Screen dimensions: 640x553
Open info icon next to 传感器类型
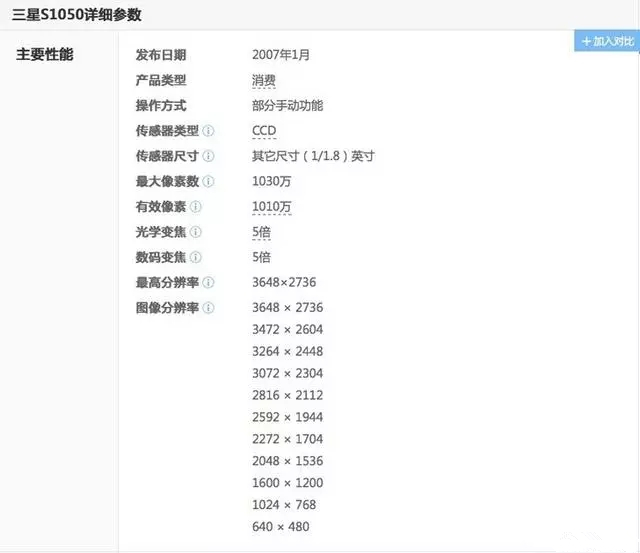click(x=208, y=131)
